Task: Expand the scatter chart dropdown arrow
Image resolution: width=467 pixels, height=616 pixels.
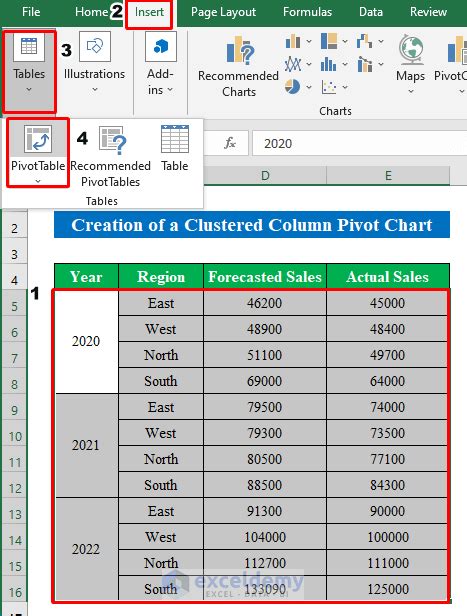Action: [345, 87]
